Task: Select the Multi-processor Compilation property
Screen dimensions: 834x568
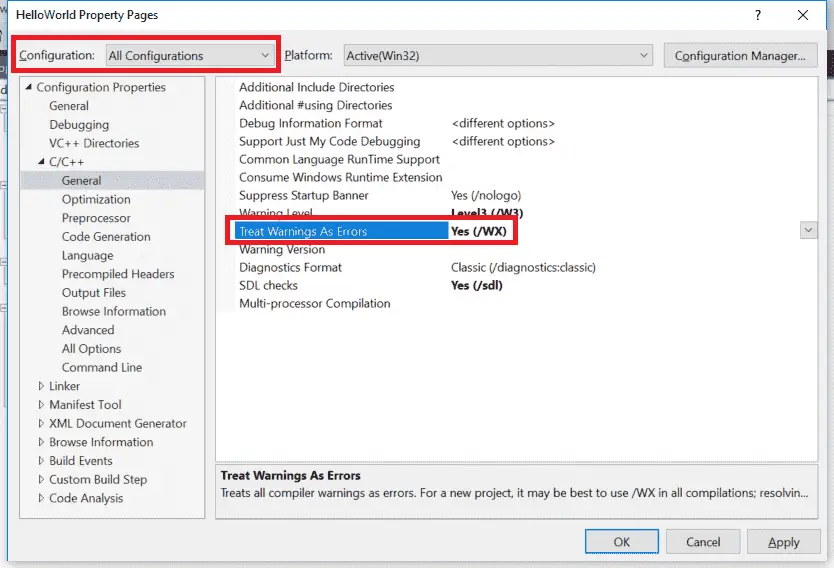Action: tap(314, 303)
